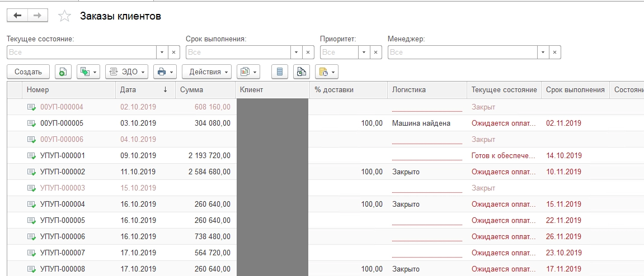Expand the Текущее состояние filter dropdown
The width and height of the screenshot is (644, 276).
162,52
